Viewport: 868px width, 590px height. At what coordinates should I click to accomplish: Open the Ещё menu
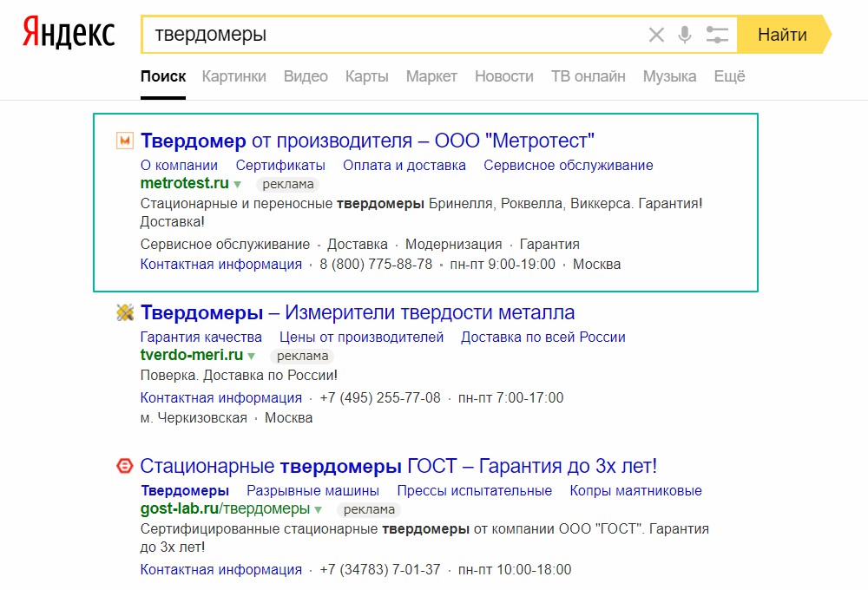point(729,76)
